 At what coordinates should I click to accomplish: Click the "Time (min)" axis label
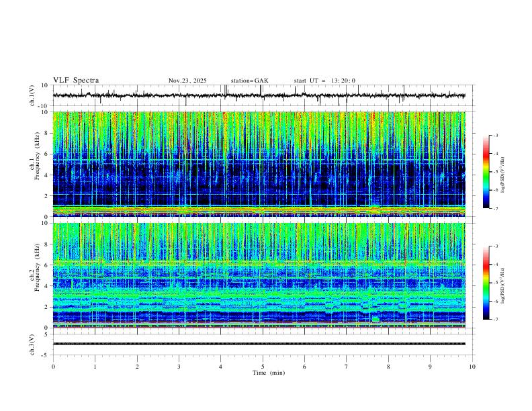pyautogui.click(x=269, y=373)
